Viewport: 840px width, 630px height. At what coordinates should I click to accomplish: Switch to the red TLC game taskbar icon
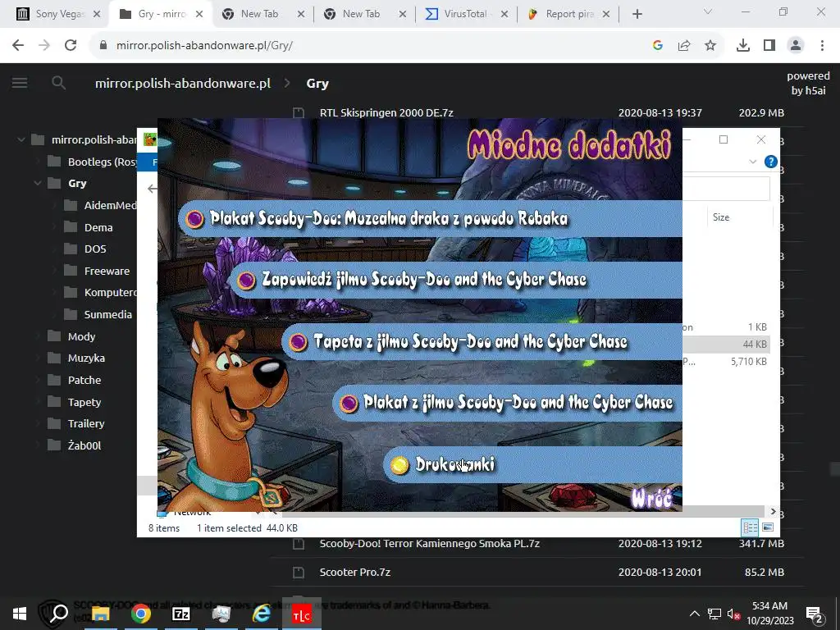302,614
